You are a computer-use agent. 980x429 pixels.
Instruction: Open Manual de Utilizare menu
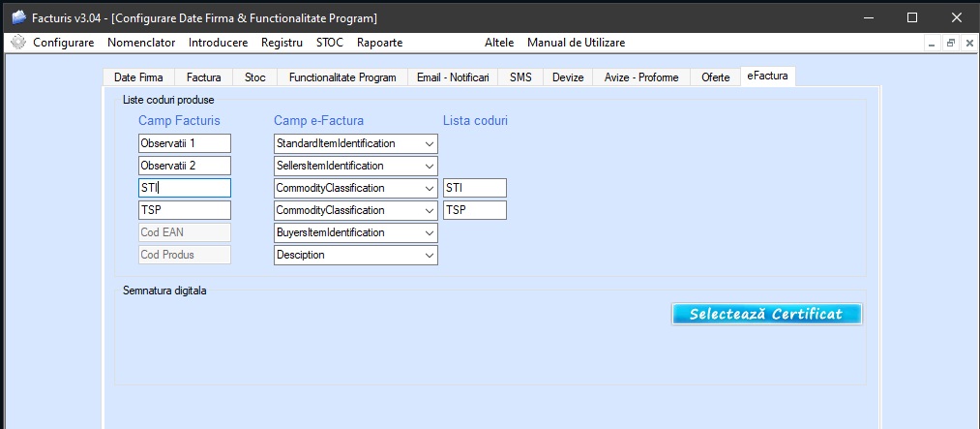click(577, 43)
